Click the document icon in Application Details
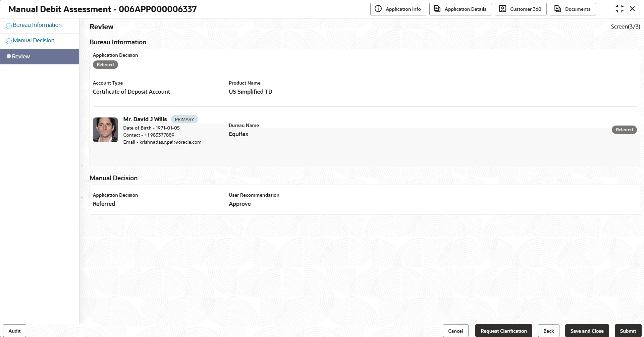This screenshot has width=644, height=337. (437, 9)
